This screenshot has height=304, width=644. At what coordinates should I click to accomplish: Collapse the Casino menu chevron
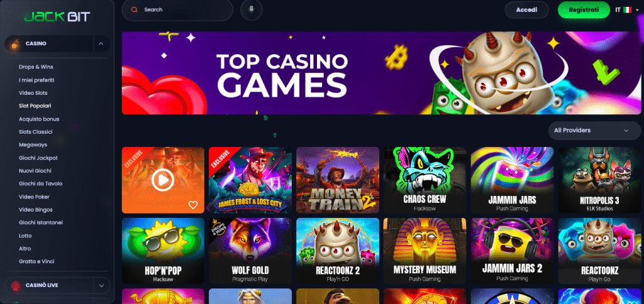point(101,44)
